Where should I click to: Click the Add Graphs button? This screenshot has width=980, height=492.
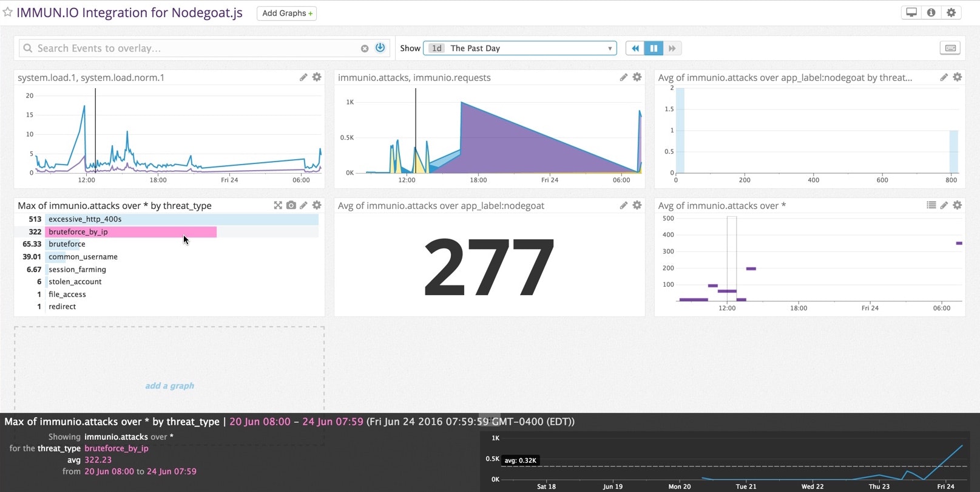[x=286, y=13]
